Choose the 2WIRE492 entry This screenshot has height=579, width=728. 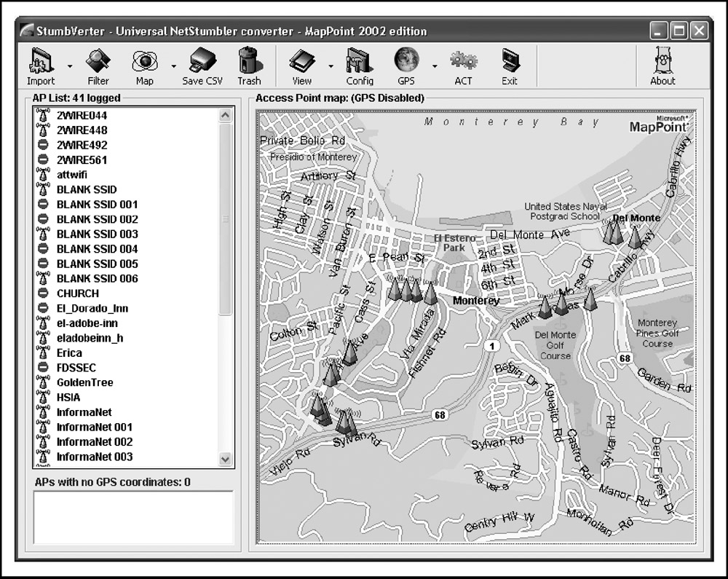tap(82, 145)
